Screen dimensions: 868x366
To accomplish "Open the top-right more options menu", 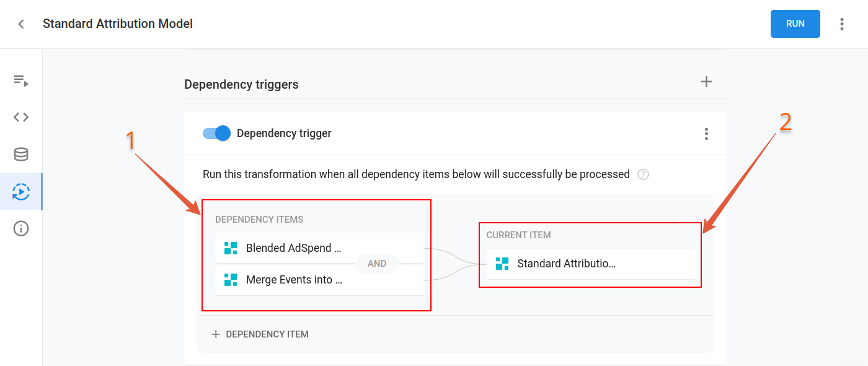I will [842, 24].
